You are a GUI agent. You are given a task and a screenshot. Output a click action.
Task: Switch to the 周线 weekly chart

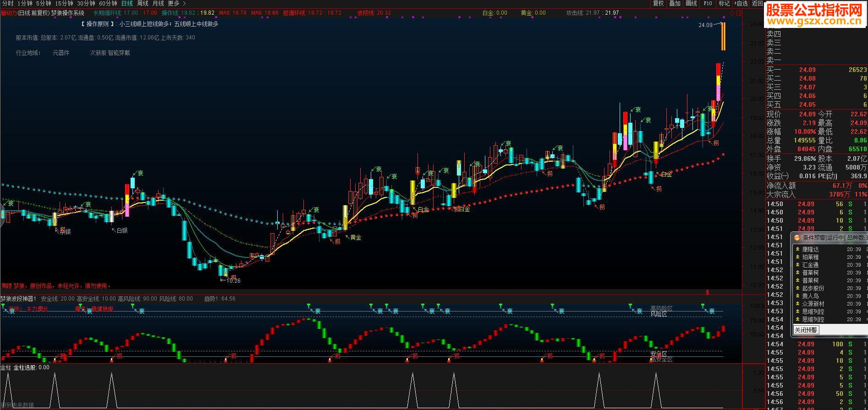(143, 4)
